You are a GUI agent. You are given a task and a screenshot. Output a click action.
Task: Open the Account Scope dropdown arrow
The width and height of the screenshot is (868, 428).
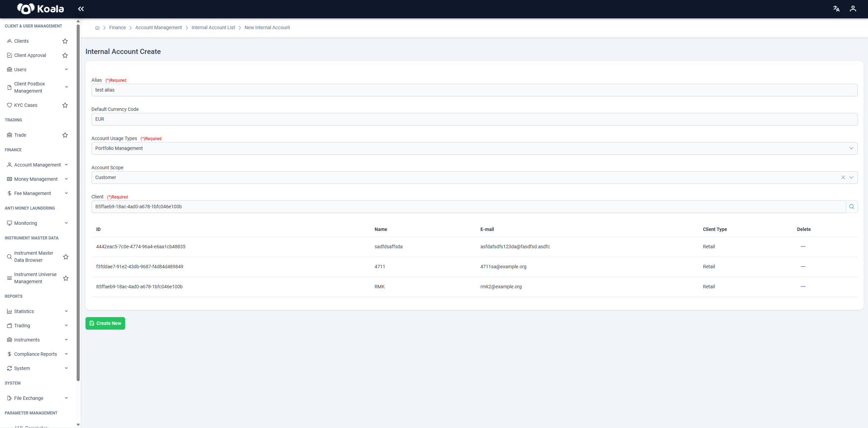(x=851, y=177)
